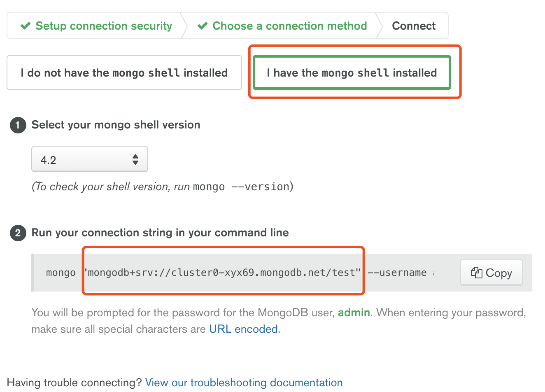Click the step 1 number badge

tap(18, 125)
